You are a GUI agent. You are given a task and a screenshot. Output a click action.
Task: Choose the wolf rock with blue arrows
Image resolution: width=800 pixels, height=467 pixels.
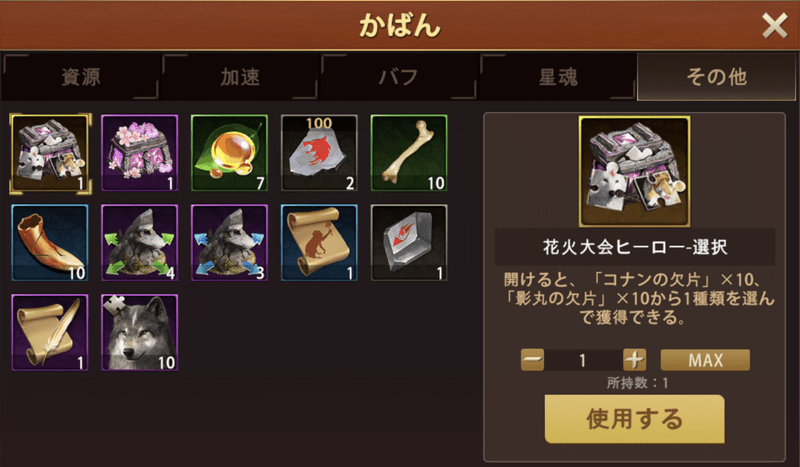click(x=229, y=242)
